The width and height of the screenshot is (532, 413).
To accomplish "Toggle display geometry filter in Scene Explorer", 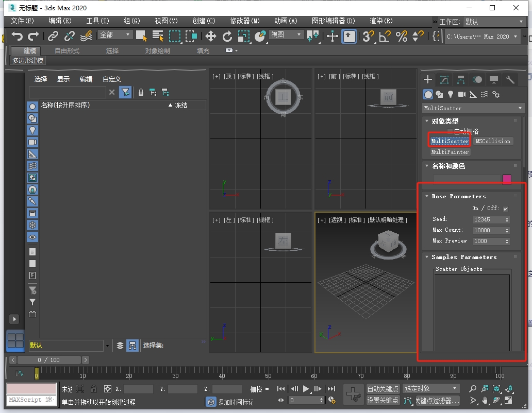I will (x=32, y=107).
